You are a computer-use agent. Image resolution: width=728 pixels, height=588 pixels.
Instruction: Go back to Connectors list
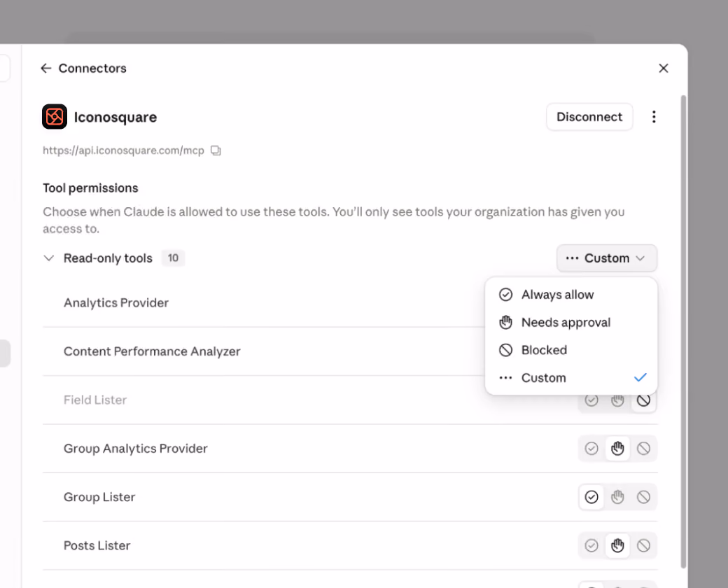click(45, 69)
